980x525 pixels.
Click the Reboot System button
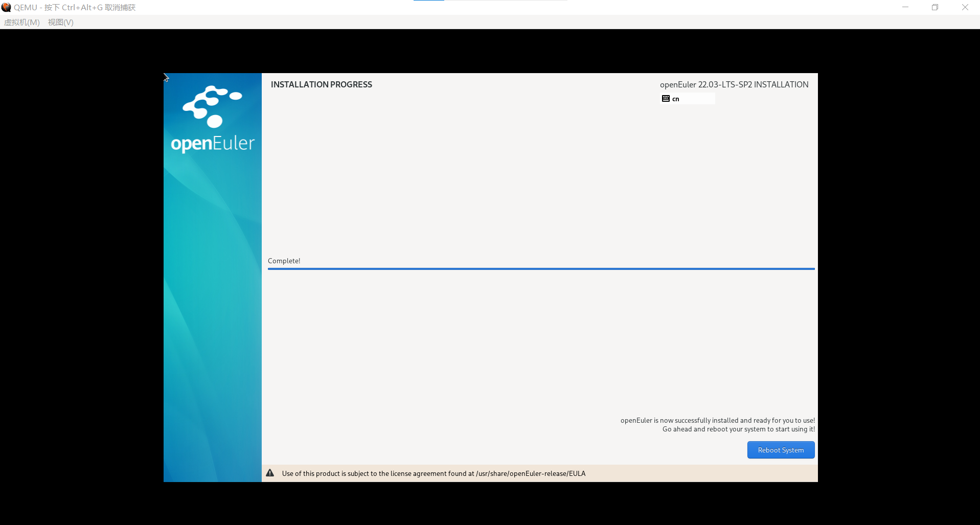781,450
